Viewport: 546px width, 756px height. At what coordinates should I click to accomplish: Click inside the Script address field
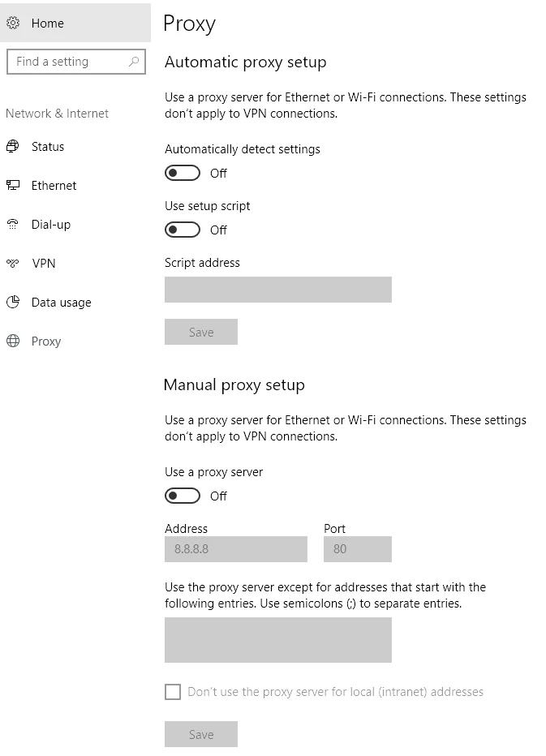coord(277,290)
